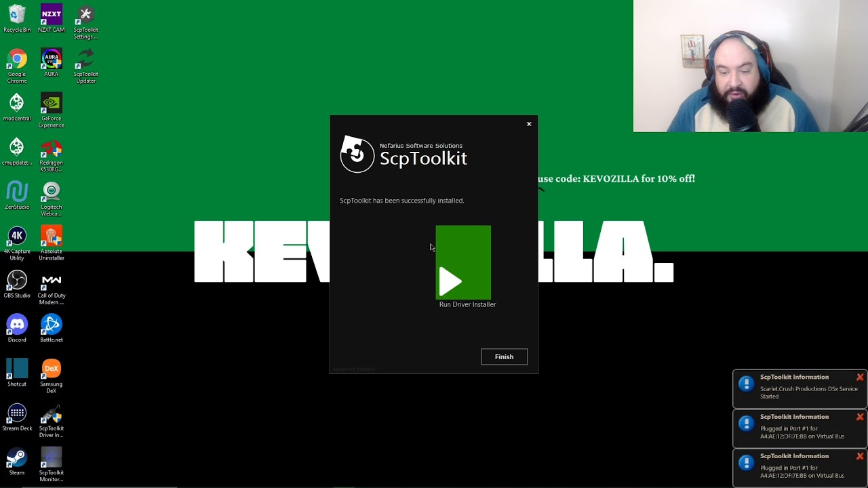Open the ScpToolkit Settings desktop shortcut
Screen dimensions: 868x488
pos(85,22)
